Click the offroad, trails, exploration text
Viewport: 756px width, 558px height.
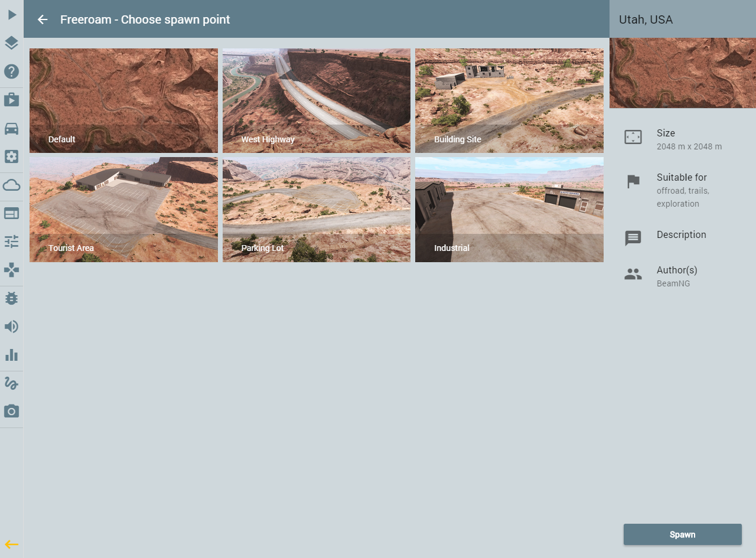pos(683,197)
